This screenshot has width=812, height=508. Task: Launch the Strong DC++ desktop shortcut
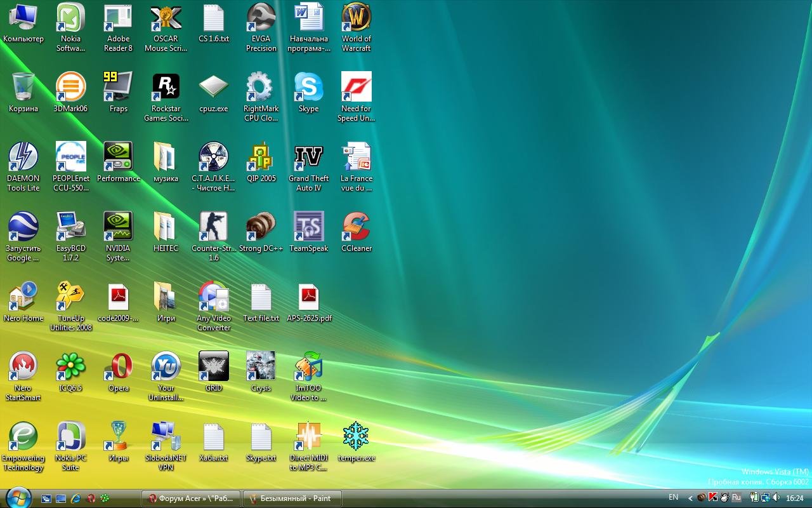pyautogui.click(x=261, y=227)
